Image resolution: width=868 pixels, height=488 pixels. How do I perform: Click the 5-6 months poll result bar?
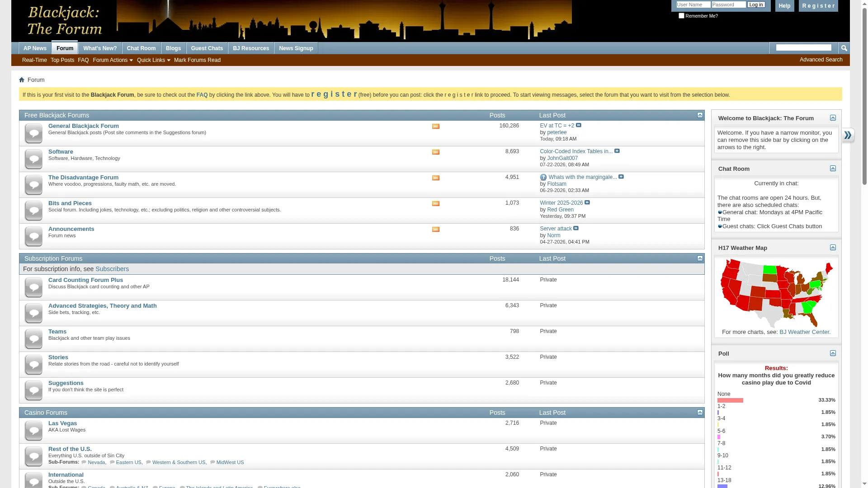[719, 437]
